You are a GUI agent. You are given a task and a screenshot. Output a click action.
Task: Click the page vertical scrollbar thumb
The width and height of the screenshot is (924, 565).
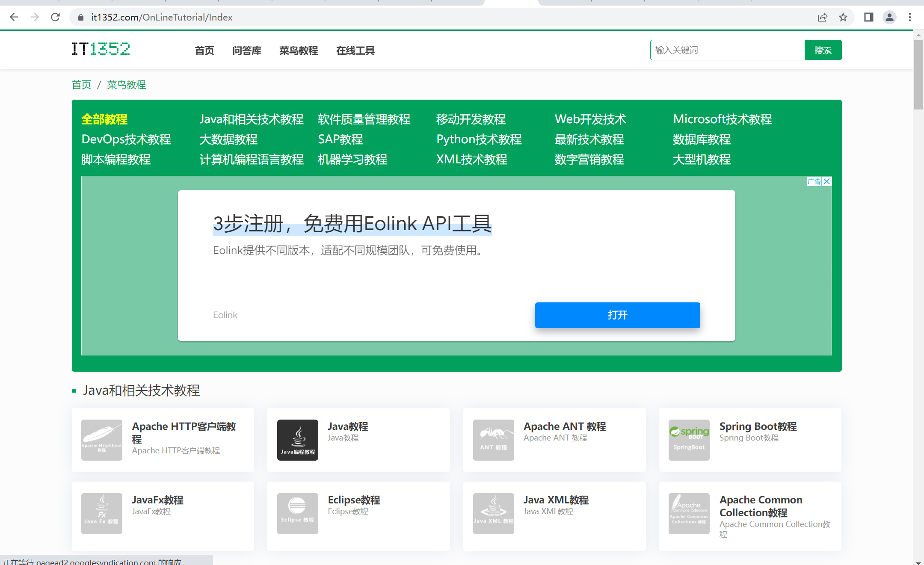click(x=918, y=75)
